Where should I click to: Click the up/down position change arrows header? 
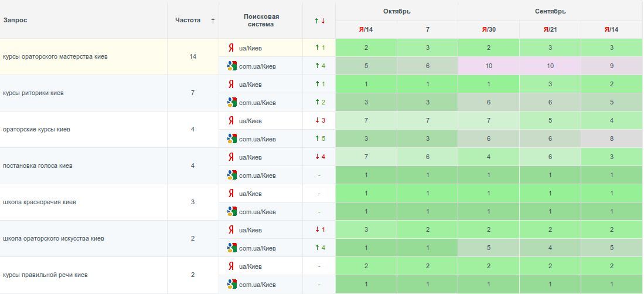pos(319,21)
